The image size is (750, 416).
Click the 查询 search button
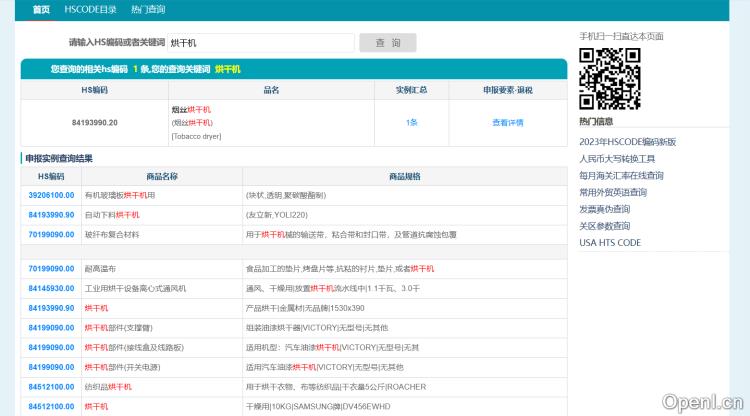[x=388, y=43]
